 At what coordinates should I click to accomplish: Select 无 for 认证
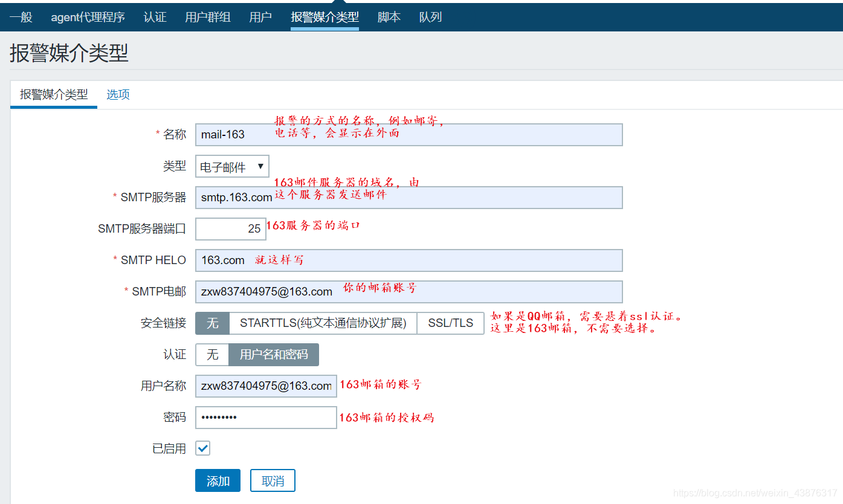point(213,354)
